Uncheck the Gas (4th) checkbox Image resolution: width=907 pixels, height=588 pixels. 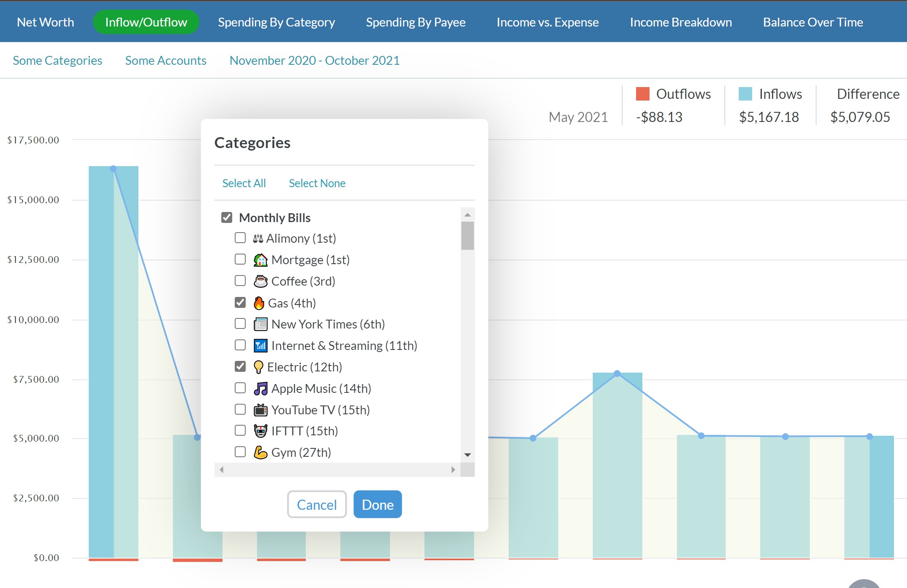(x=240, y=302)
